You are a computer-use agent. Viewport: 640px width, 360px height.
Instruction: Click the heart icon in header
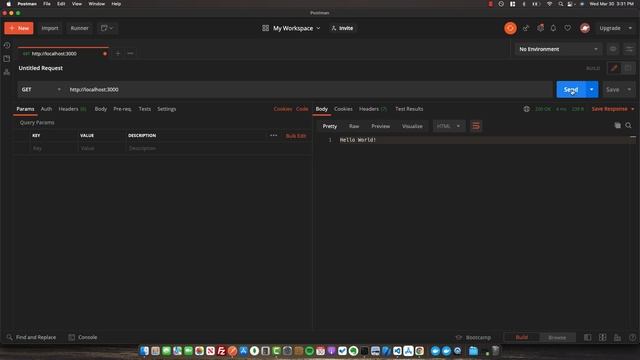567,28
